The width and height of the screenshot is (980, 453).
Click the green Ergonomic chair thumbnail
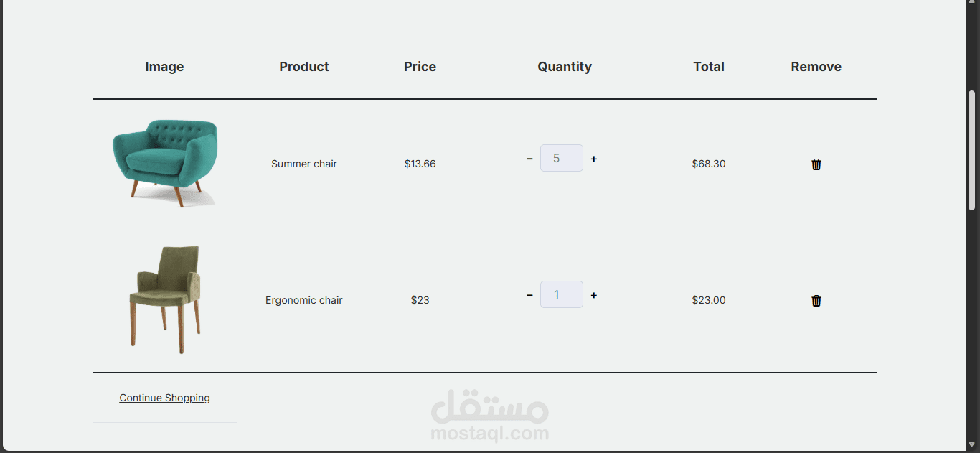[165, 299]
